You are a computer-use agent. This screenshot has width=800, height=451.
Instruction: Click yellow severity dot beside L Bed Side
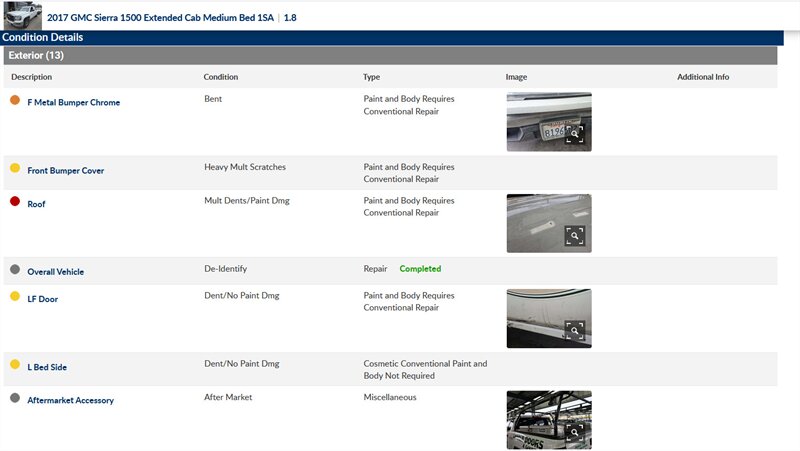pos(15,365)
